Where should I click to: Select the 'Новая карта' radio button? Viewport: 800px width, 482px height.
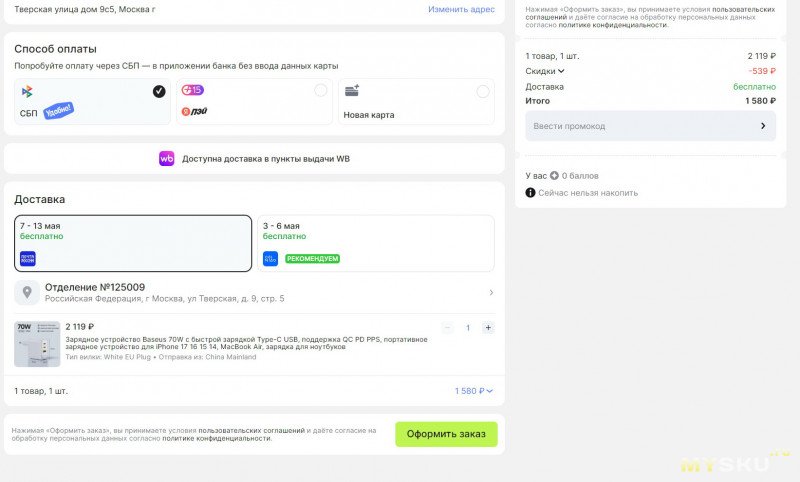tap(483, 91)
